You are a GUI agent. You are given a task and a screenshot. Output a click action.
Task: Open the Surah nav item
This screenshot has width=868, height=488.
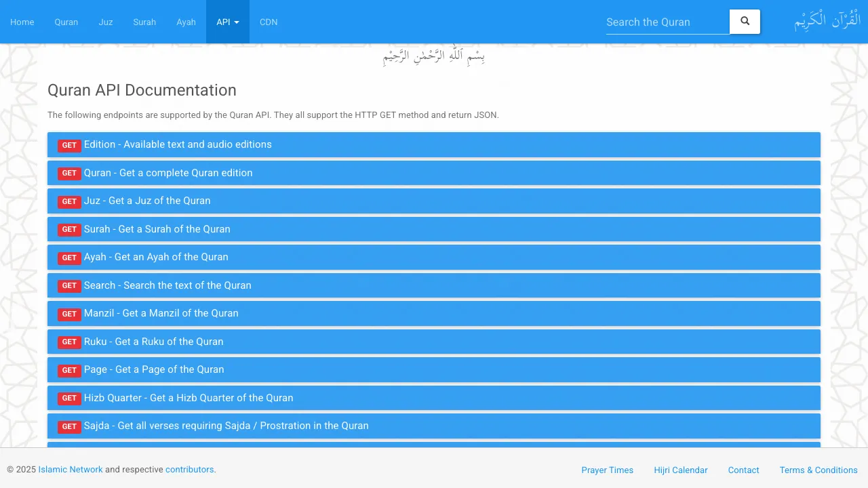click(144, 22)
